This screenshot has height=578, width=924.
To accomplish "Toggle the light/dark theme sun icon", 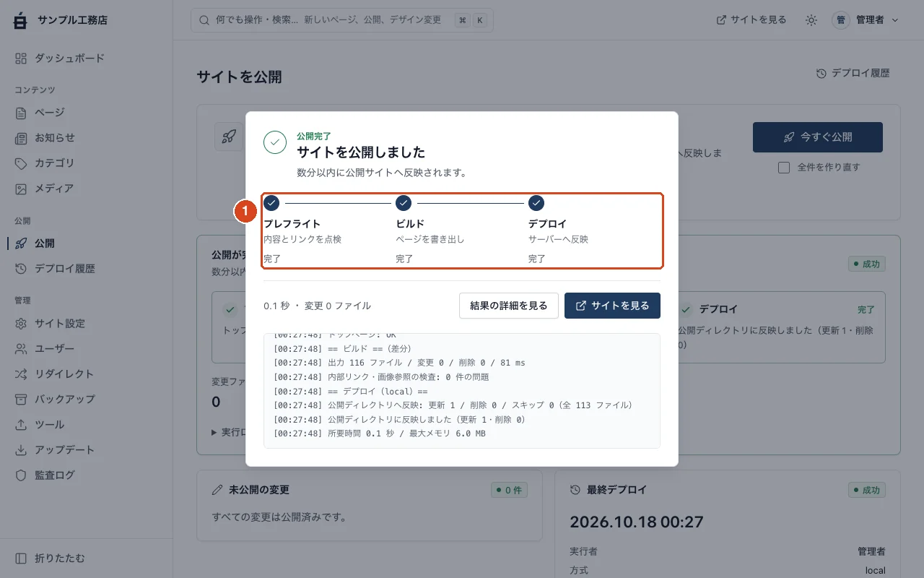I will click(811, 20).
